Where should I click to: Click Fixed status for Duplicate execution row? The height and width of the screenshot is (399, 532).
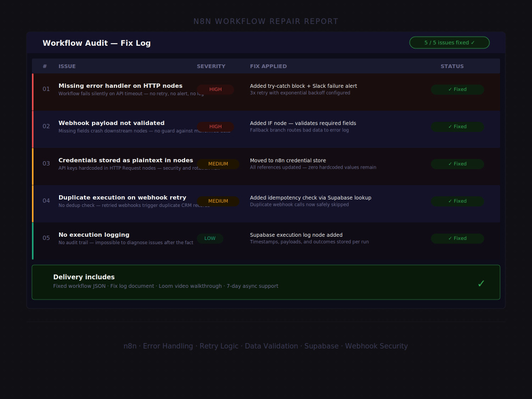[458, 201]
